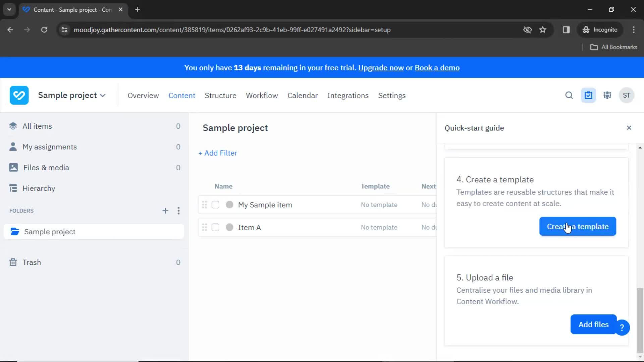Viewport: 644px width, 362px height.
Task: Click the Hierarchy icon in the sidebar
Action: (x=13, y=188)
